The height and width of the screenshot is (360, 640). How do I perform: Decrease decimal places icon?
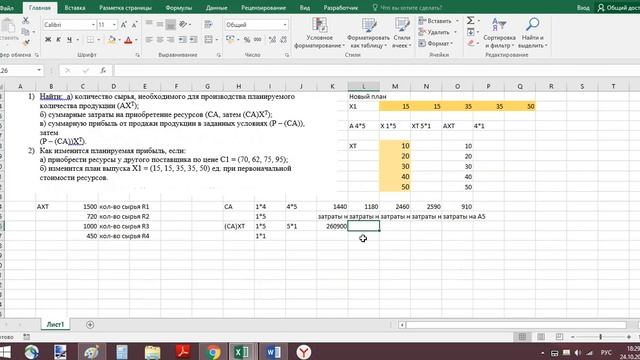[283, 40]
